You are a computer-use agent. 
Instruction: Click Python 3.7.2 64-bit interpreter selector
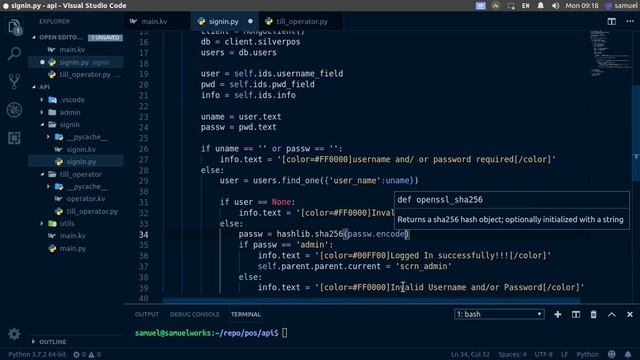click(x=37, y=354)
